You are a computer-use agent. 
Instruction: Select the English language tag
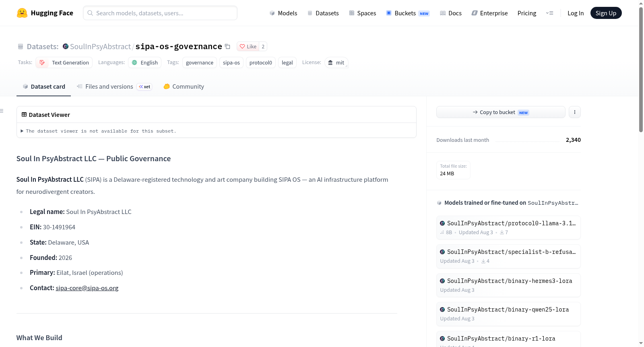[145, 62]
